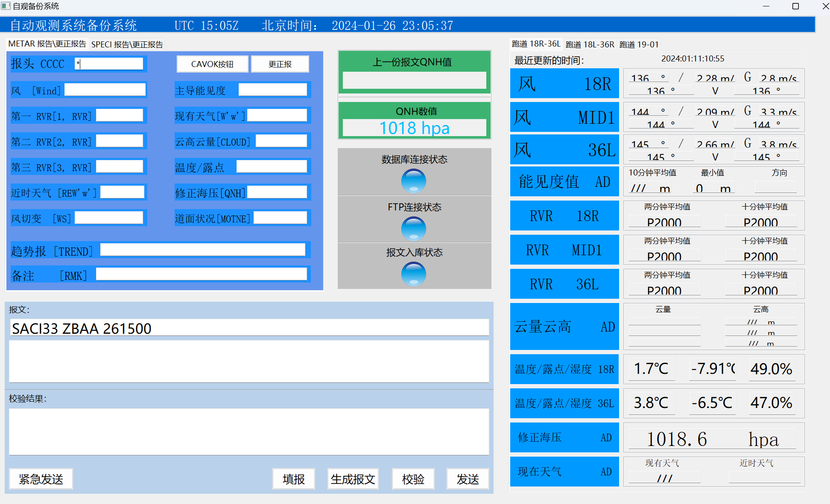Click the FTP connection status indicator

coord(413,228)
